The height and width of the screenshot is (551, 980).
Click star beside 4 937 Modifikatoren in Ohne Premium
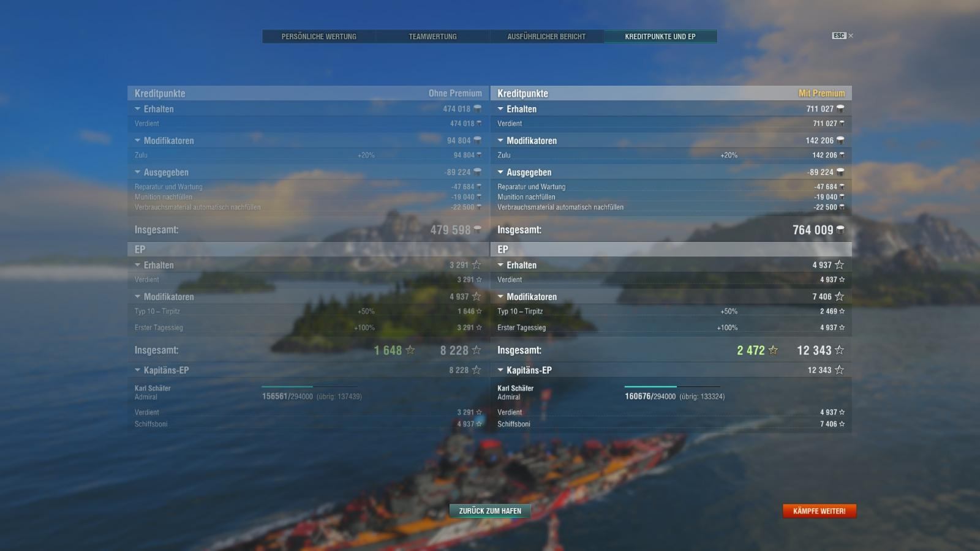(477, 296)
